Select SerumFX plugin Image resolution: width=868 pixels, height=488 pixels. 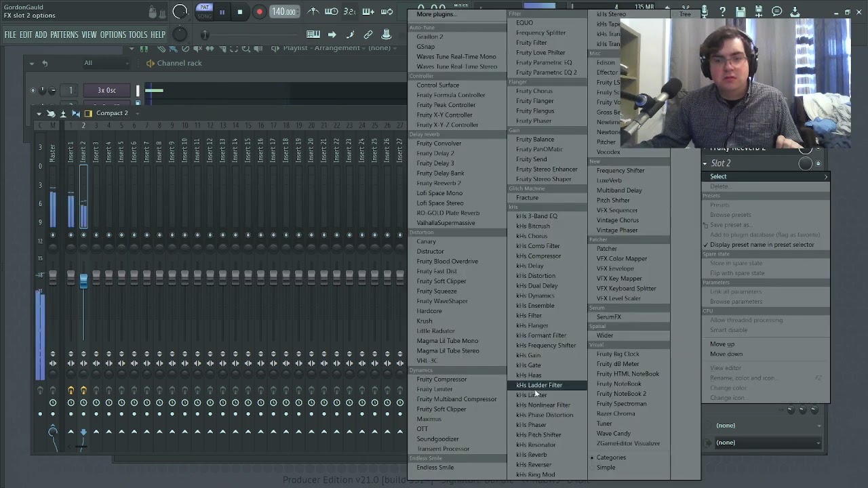[608, 317]
